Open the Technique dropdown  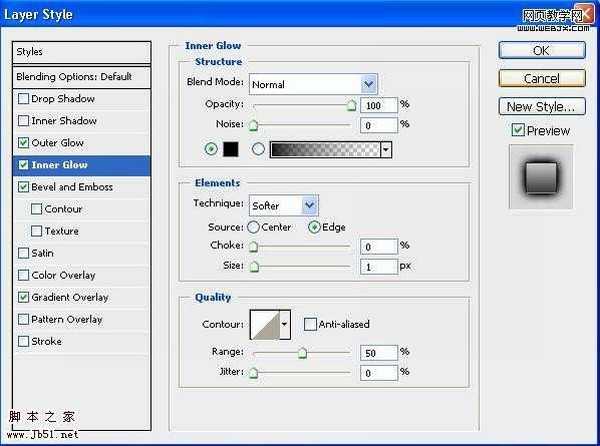tap(309, 205)
